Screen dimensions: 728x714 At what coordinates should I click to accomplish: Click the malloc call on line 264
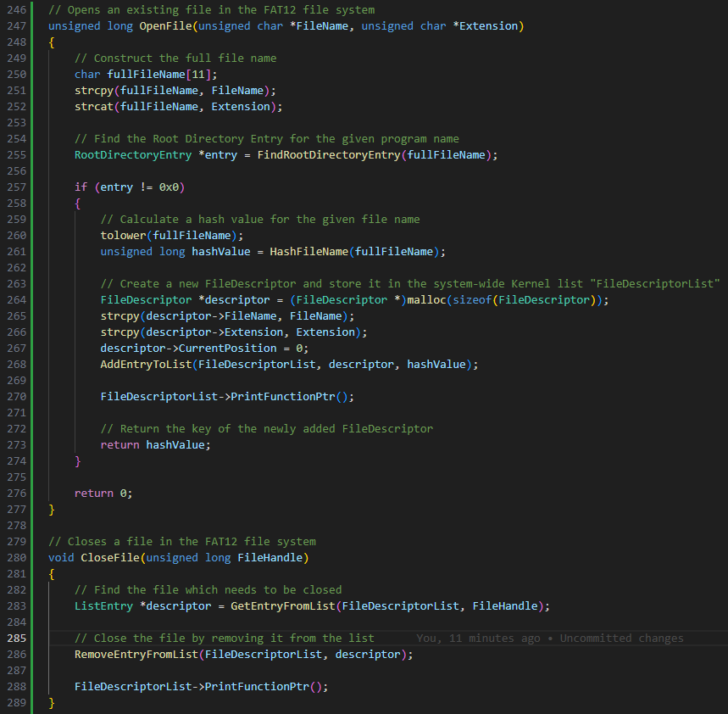click(x=426, y=299)
